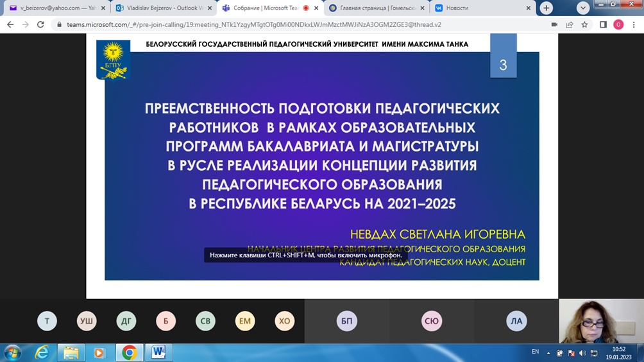Switch to the Yahoo mail tab

55,8
